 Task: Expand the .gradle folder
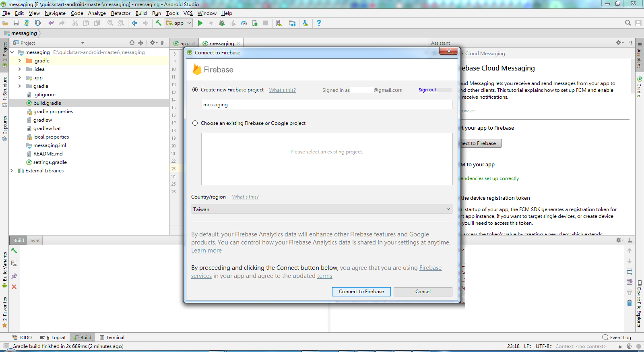coord(20,61)
